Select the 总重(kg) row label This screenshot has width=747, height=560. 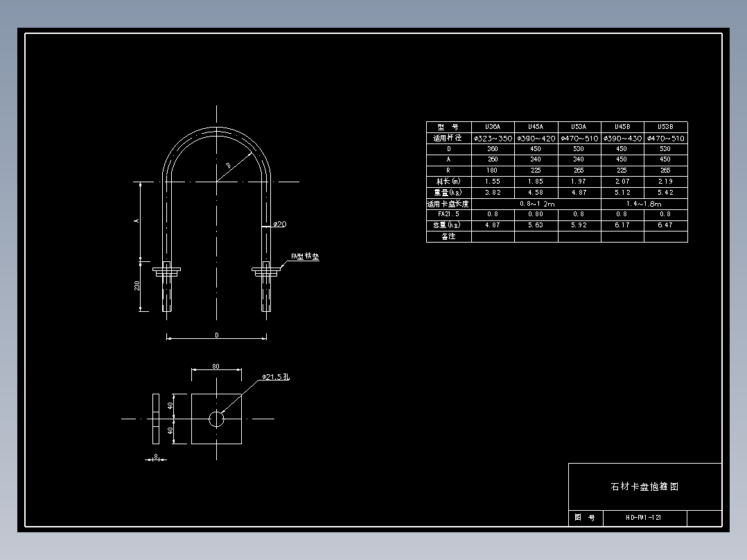[448, 225]
